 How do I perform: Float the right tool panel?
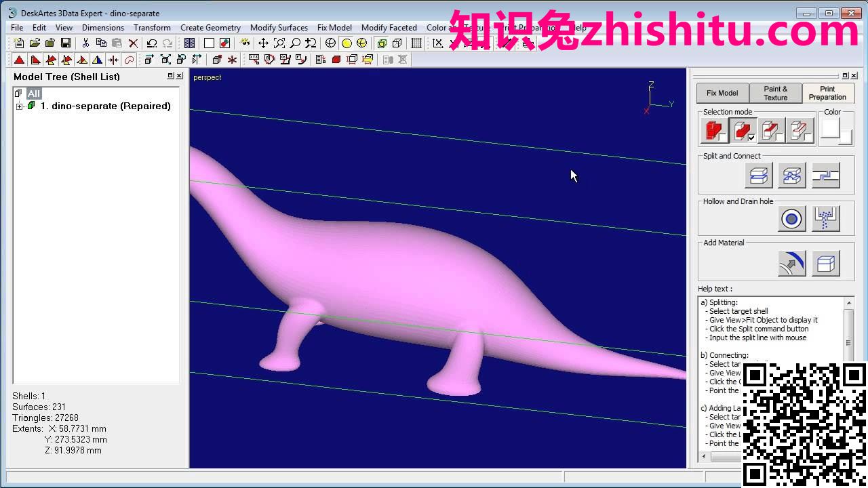click(846, 76)
